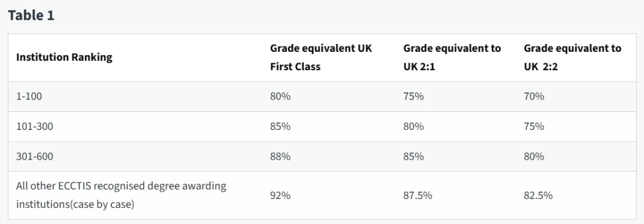Select the 1-100 ranking cell

coord(29,97)
